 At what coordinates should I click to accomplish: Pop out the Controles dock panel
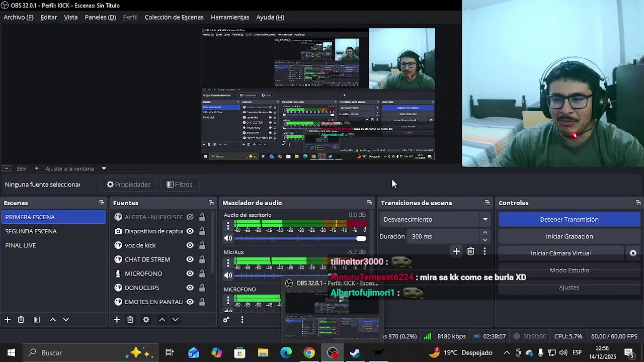coord(638,203)
